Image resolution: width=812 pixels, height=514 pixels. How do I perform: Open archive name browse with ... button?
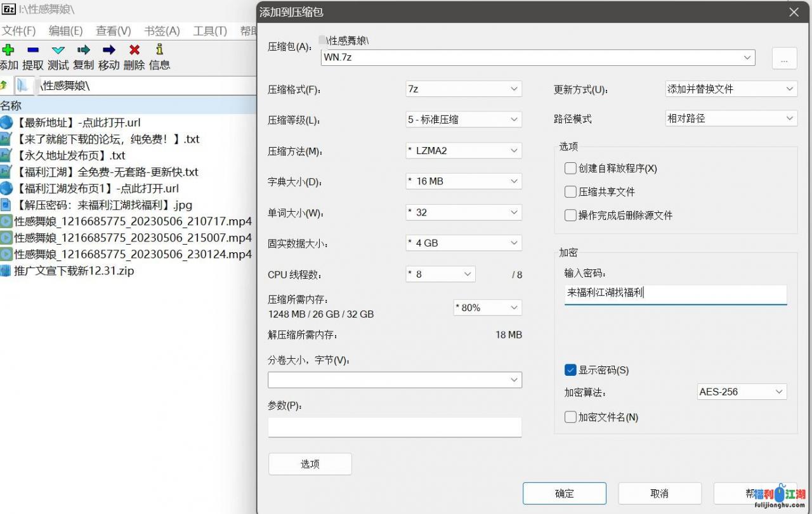pos(784,58)
